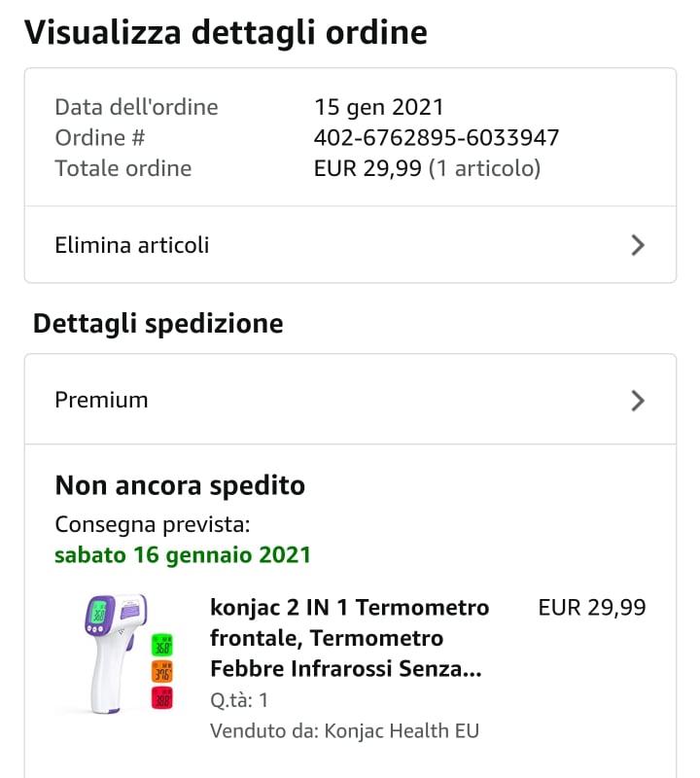The height and width of the screenshot is (778, 700).
Task: Click the order date 15 gen 2021
Action: point(379,107)
